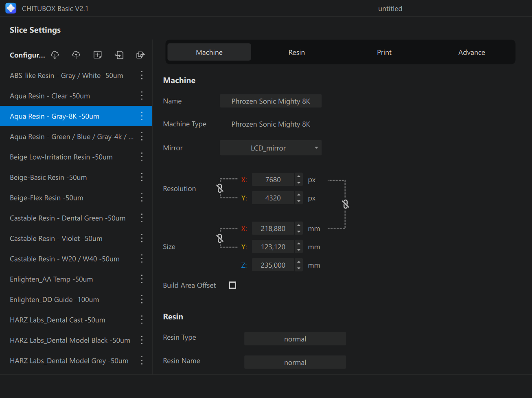Decrease Resolution Y value with down arrow

(299, 201)
